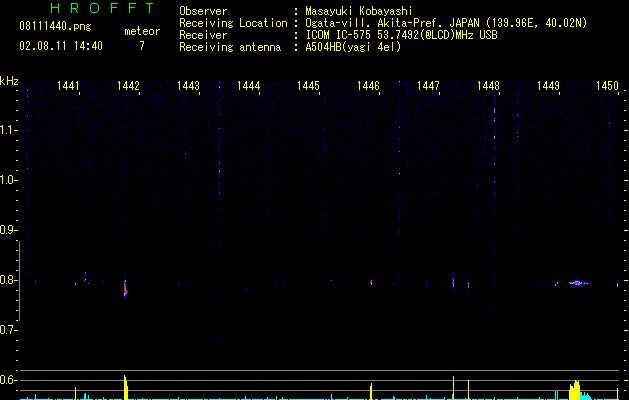The width and height of the screenshot is (629, 400).
Task: Click the Receiving antenna label
Action: click(230, 47)
